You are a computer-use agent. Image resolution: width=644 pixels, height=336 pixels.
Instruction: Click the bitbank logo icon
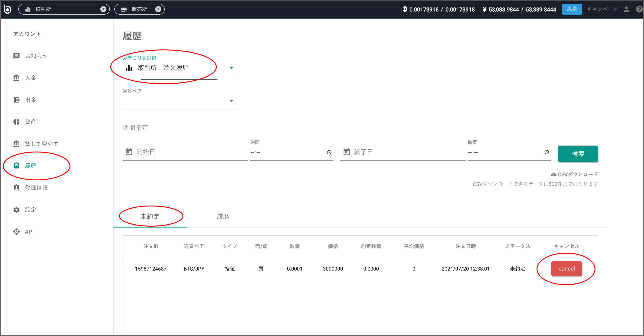(8, 9)
